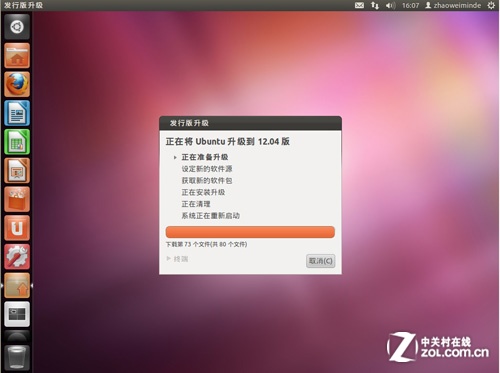Screen dimensions: 500x373
Task: Open LibreOffice Writer from the launcher
Action: tap(17, 113)
